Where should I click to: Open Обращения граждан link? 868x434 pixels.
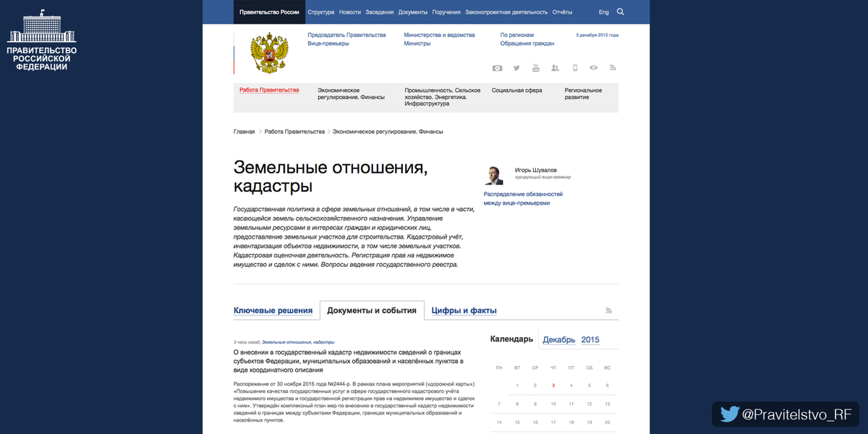527,43
